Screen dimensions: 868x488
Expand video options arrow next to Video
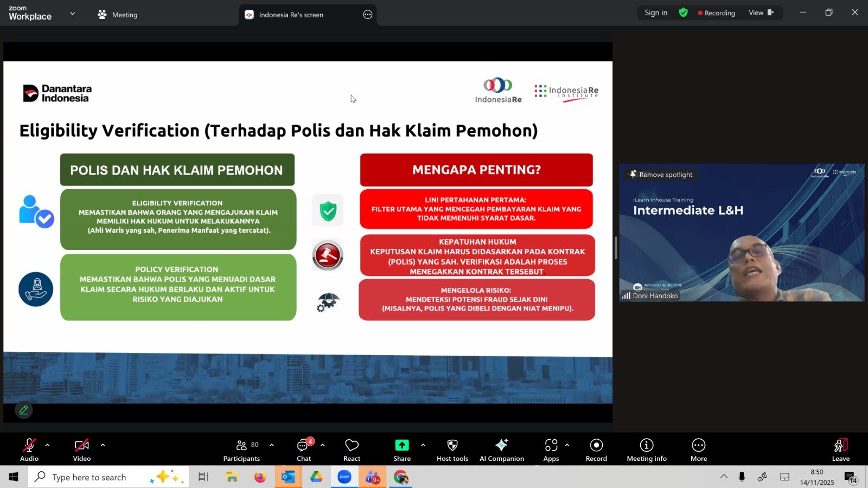(103, 445)
